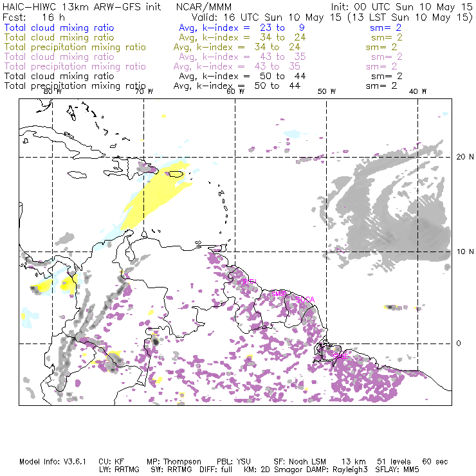This screenshot has width=476, height=476.
Task: Click purple 'Total precipitation mixing ratio' legend label
Action: (75, 66)
